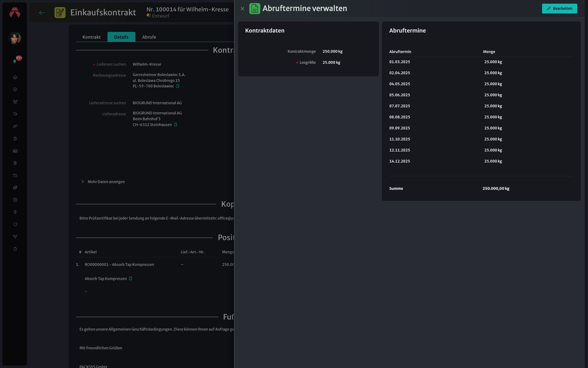The image size is (588, 368).
Task: Open the shield icon in sidebar
Action: (x=15, y=224)
